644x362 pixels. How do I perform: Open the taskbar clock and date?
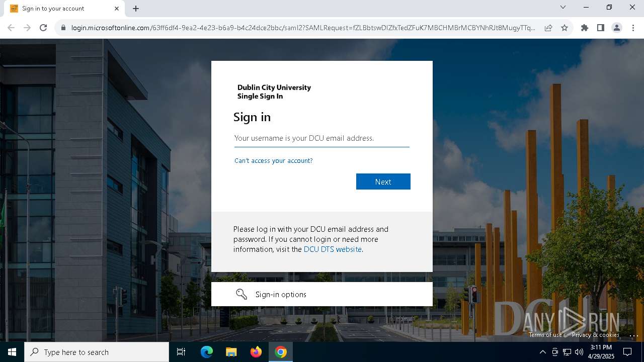pos(601,352)
